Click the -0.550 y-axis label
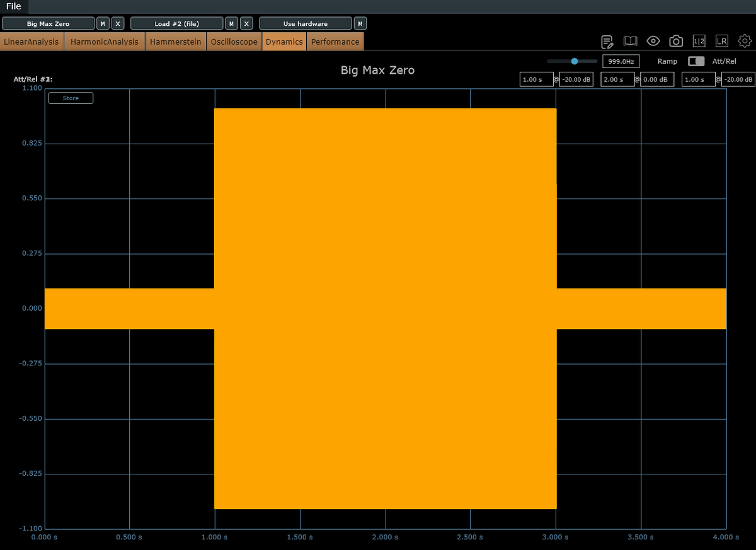This screenshot has width=756, height=550. coord(30,418)
